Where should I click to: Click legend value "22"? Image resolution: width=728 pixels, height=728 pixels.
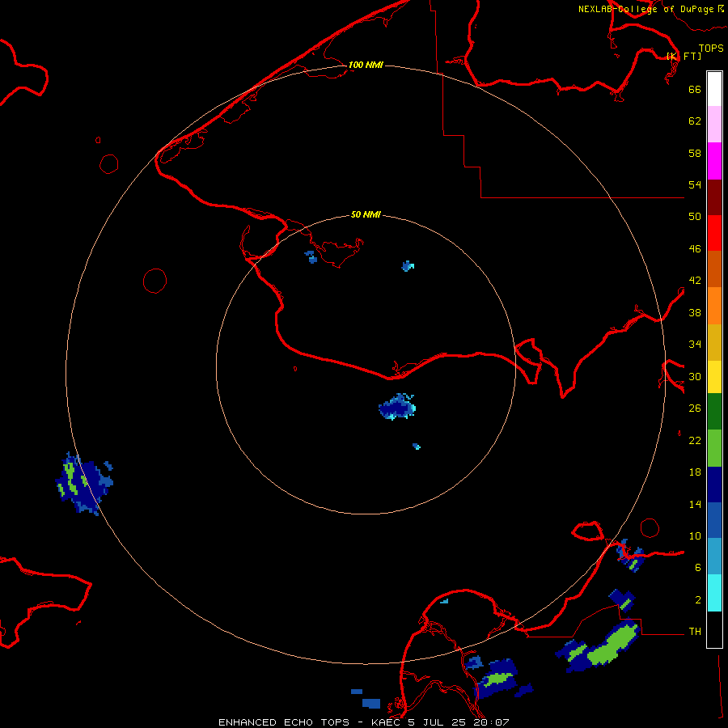695,441
